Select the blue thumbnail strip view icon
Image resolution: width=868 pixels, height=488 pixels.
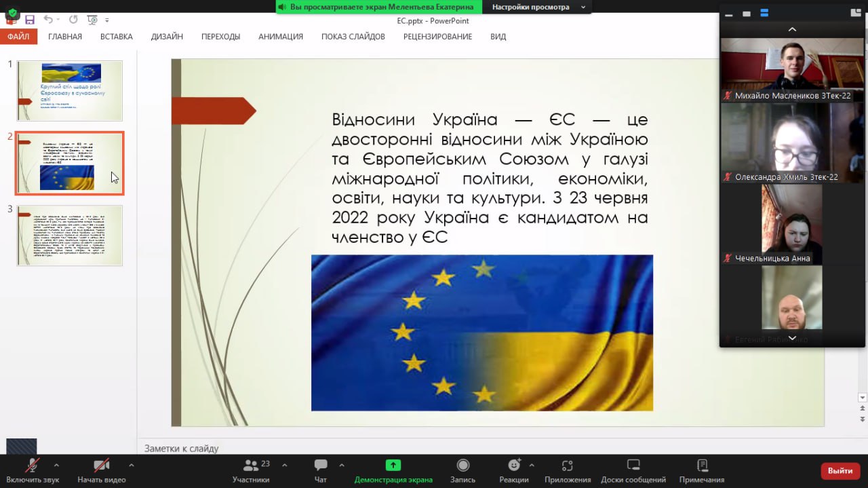tap(764, 14)
